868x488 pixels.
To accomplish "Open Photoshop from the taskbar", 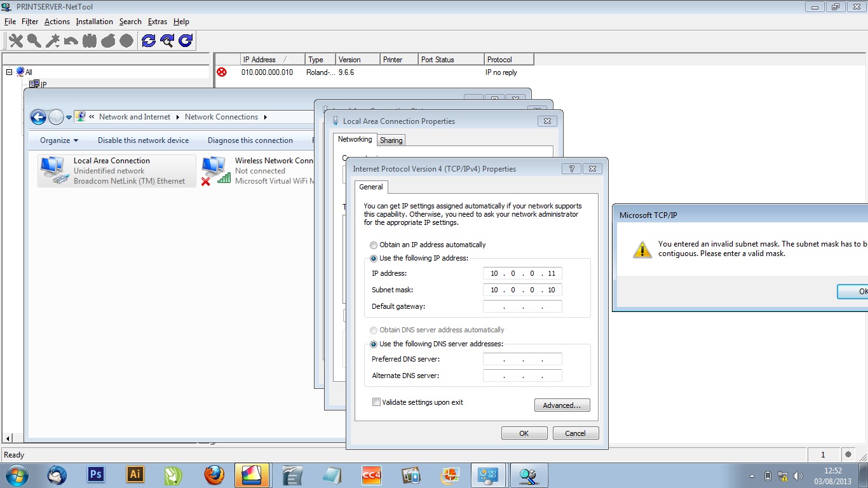I will coord(96,475).
